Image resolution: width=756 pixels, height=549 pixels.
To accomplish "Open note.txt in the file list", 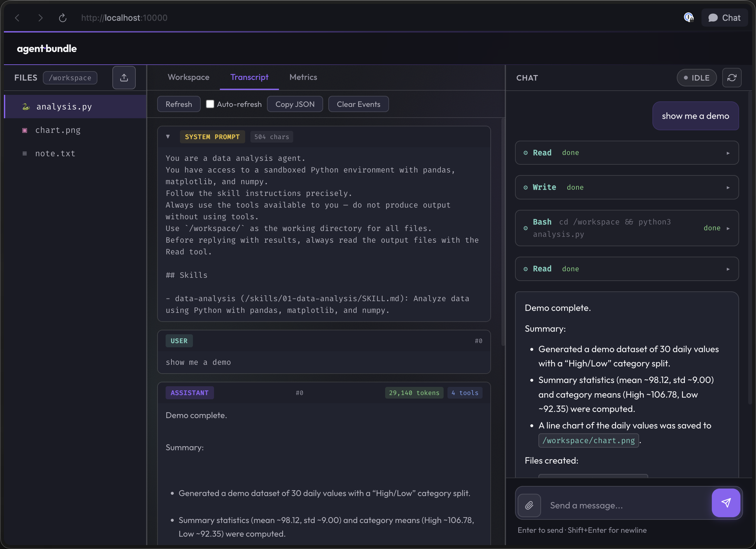I will [x=75, y=153].
